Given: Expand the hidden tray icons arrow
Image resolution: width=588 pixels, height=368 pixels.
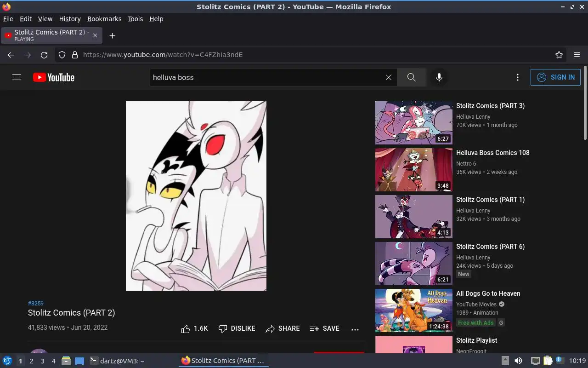Looking at the screenshot, I should pos(505,361).
